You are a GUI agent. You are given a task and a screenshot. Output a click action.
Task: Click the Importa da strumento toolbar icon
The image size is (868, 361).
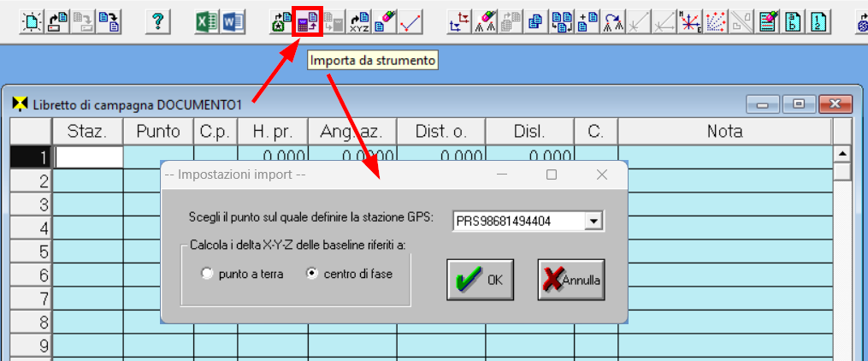click(307, 22)
